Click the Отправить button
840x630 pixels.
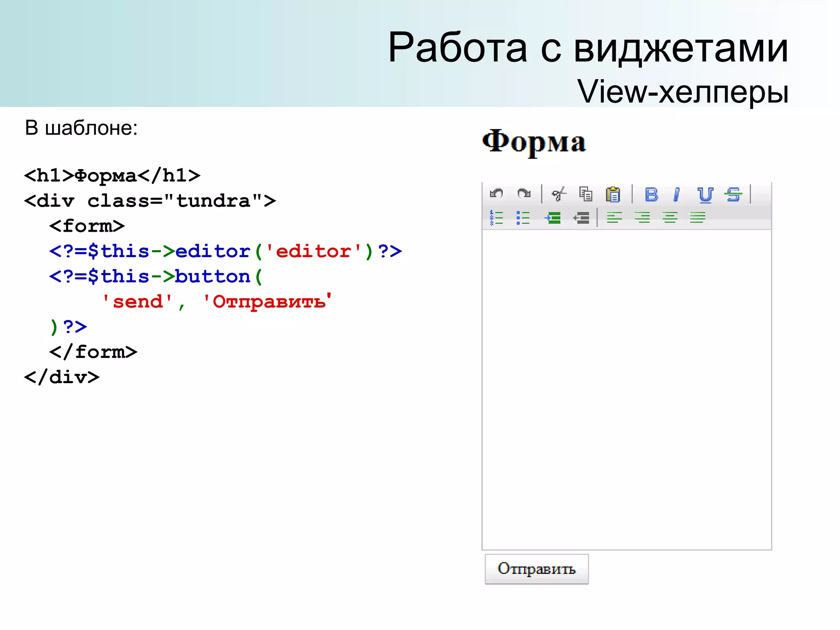pyautogui.click(x=536, y=569)
